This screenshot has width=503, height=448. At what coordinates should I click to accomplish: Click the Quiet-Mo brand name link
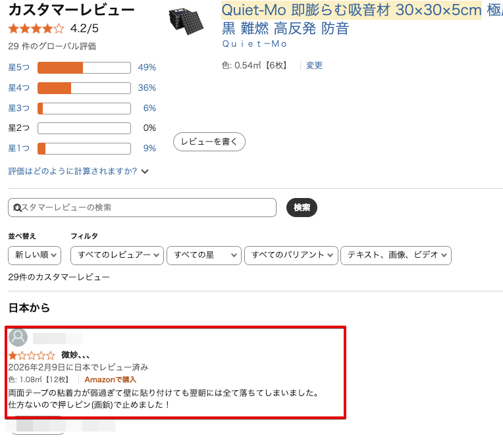(x=254, y=44)
